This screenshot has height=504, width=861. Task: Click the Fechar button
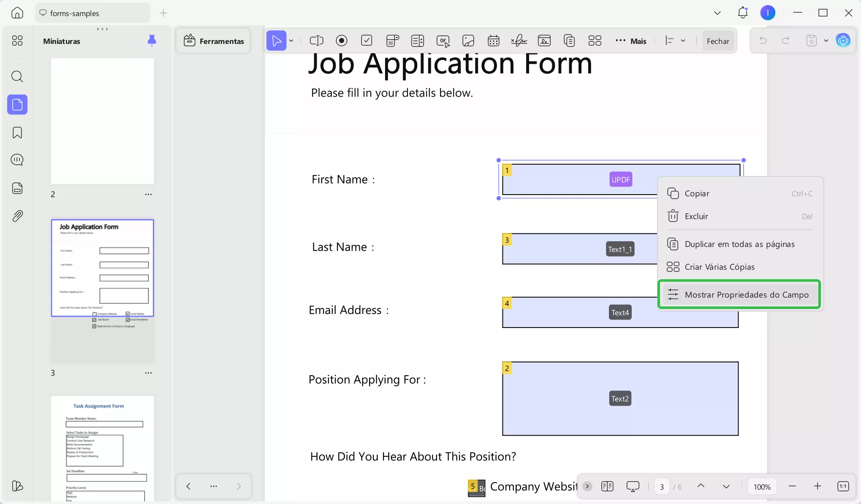pyautogui.click(x=717, y=41)
